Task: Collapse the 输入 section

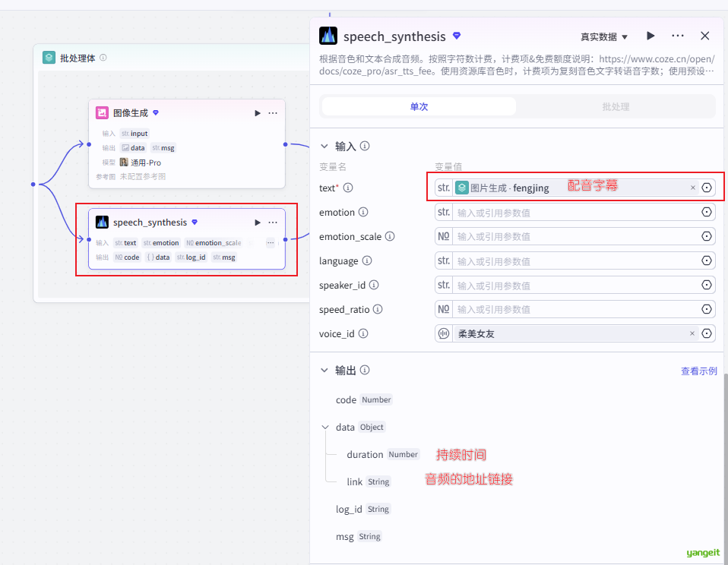Action: [324, 146]
